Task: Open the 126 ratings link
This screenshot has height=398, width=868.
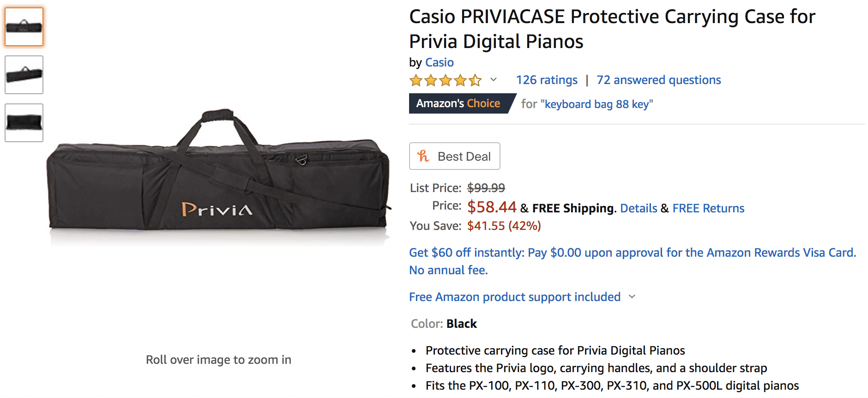Action: click(547, 80)
